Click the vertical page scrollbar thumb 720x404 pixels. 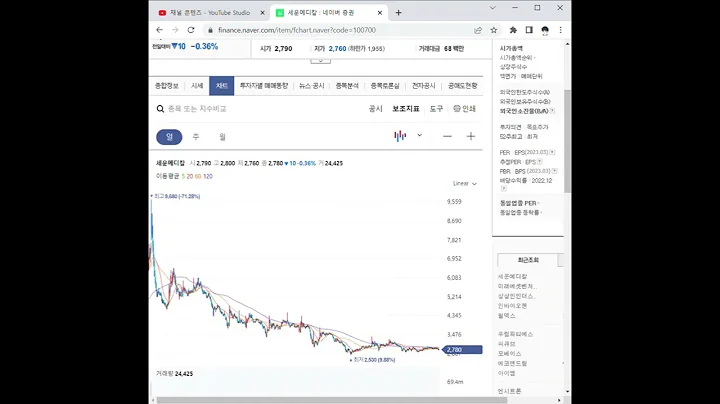point(568,141)
